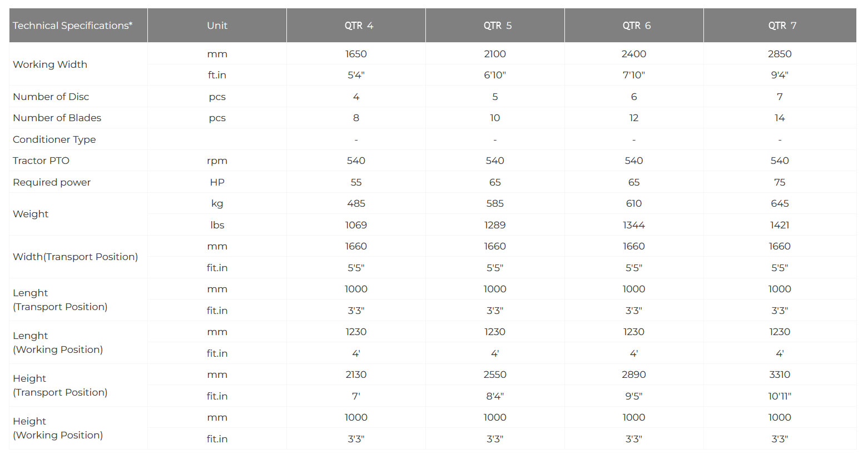This screenshot has height=459, width=868.
Task: Select the Width(Transport Position) row label
Action: tap(75, 257)
